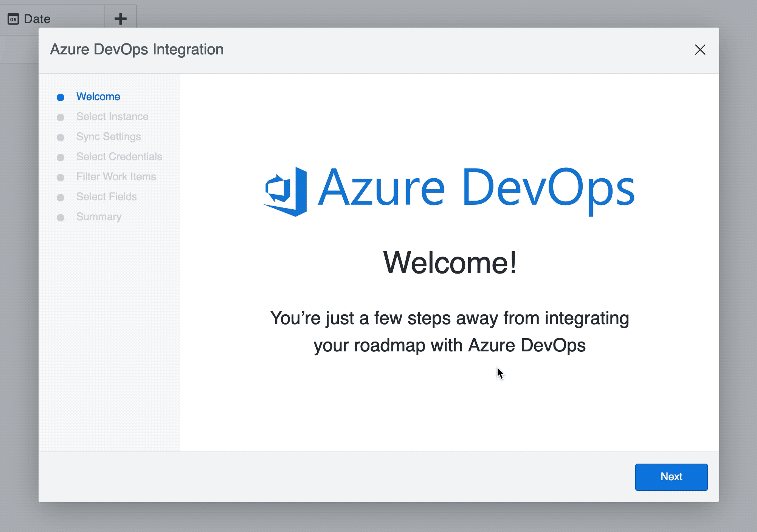Click the Next button

[671, 477]
